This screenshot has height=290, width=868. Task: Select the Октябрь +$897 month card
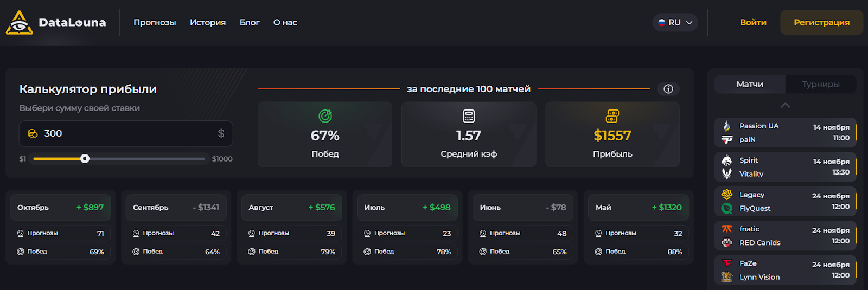click(x=61, y=208)
